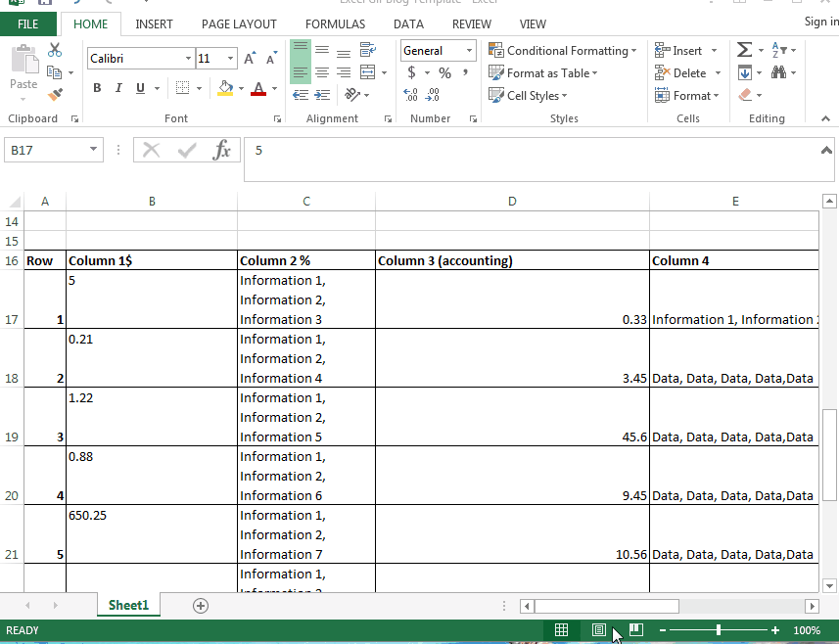Open Cell Styles menu
This screenshot has height=644, width=839.
pos(528,95)
